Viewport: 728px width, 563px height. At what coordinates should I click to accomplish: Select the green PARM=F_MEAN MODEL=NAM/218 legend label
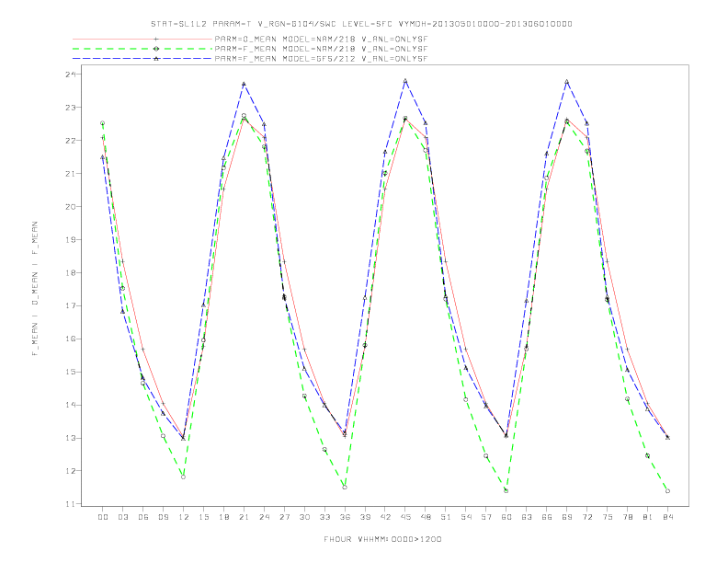click(x=321, y=49)
